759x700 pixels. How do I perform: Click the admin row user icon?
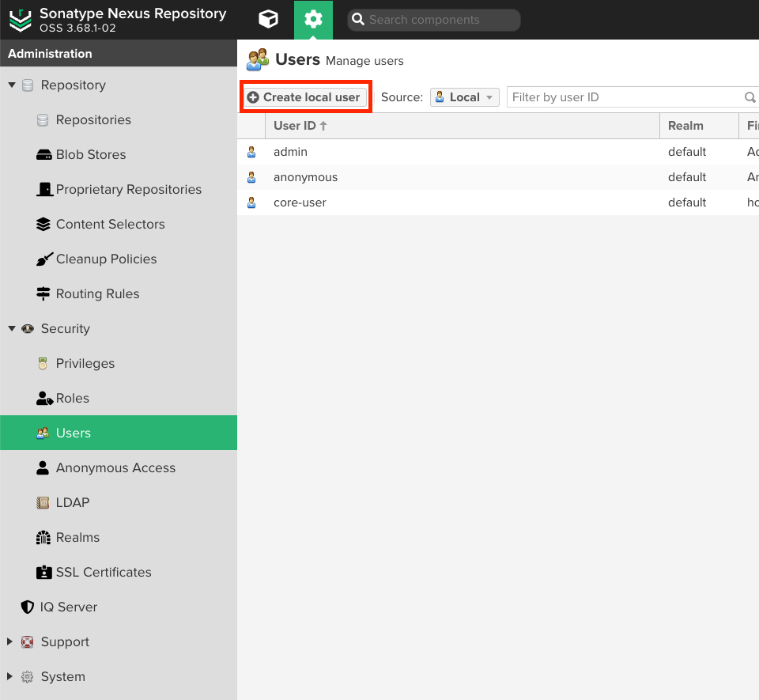point(251,152)
